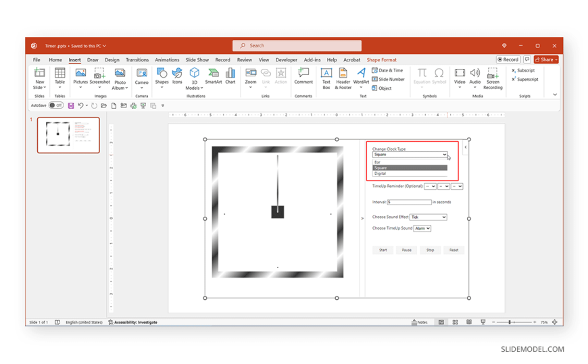The image size is (588, 364).
Task: Open Photo Album tool
Action: pos(120,79)
